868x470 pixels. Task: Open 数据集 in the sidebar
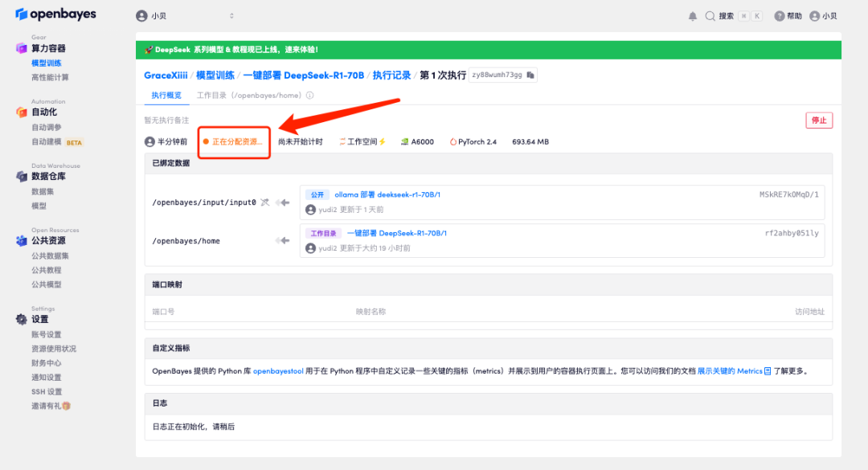pos(43,191)
